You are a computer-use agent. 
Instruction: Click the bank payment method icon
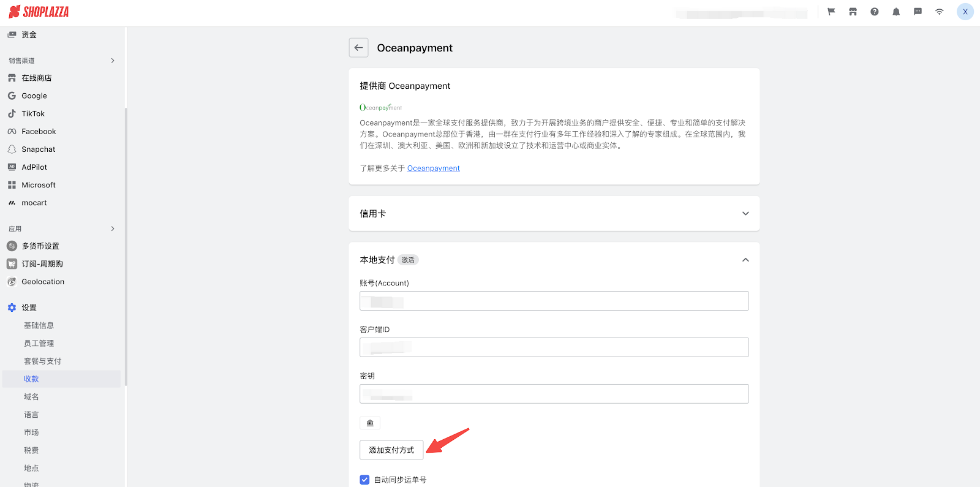[370, 423]
